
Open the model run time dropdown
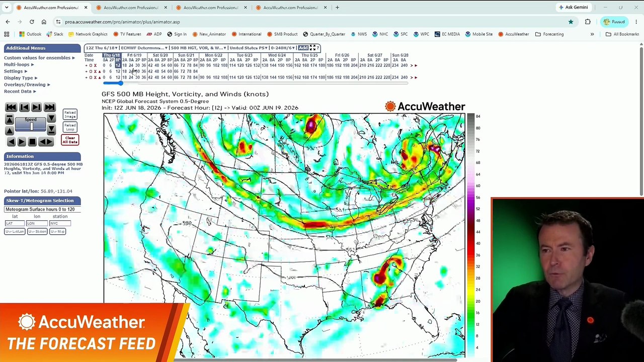coord(102,48)
